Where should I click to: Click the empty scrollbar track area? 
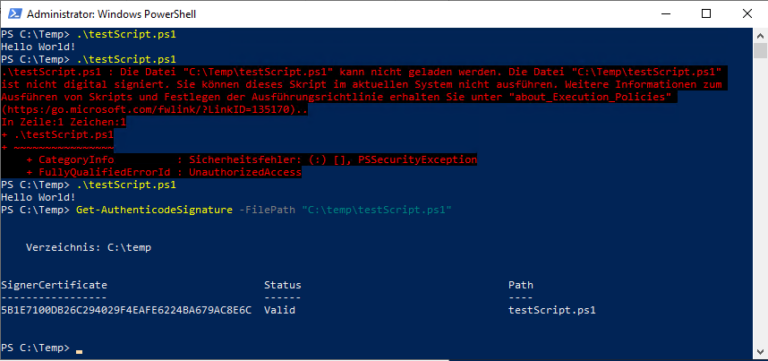pyautogui.click(x=760, y=201)
